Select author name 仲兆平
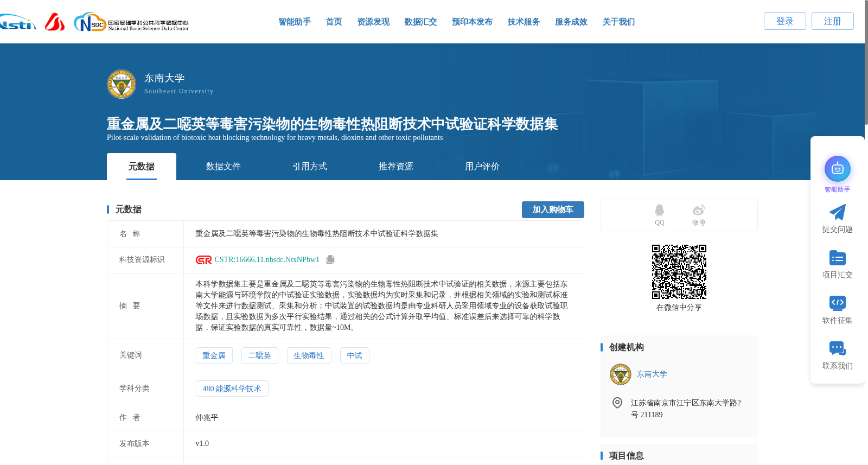868x465 pixels. tap(207, 418)
